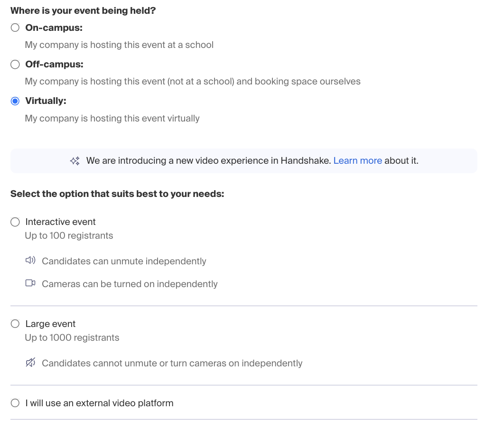Click 'I will use an external video platform' text
This screenshot has height=448, width=485.
pos(99,403)
